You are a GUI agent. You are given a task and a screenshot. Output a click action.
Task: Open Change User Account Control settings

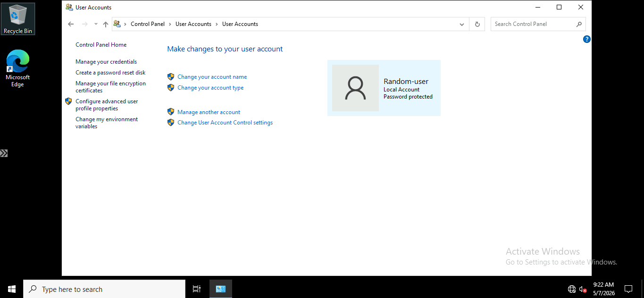pos(225,123)
